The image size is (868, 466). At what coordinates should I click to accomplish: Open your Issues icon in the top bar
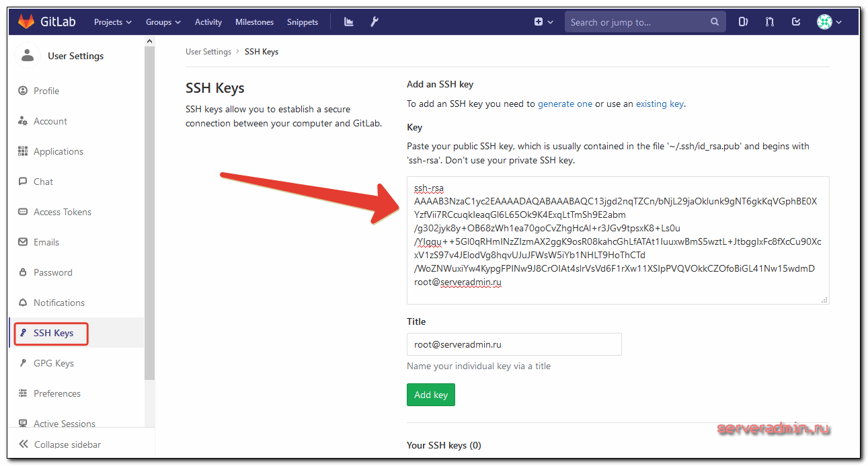click(742, 21)
